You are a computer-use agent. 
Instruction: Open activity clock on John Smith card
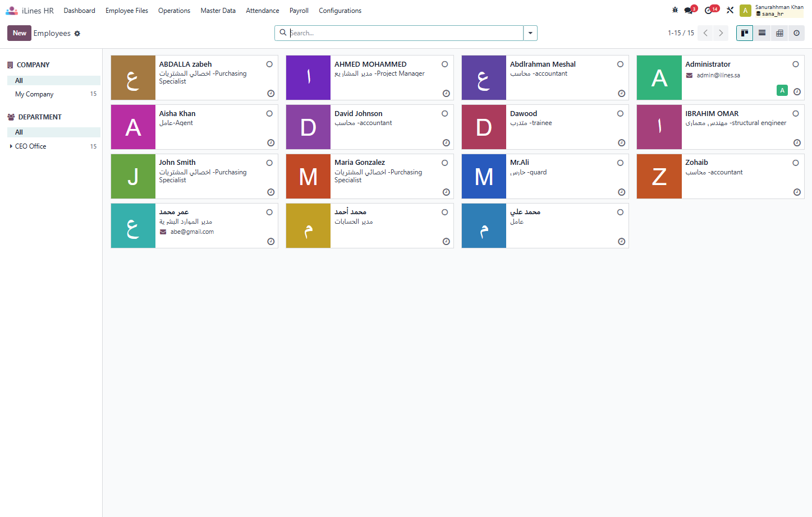tap(271, 192)
